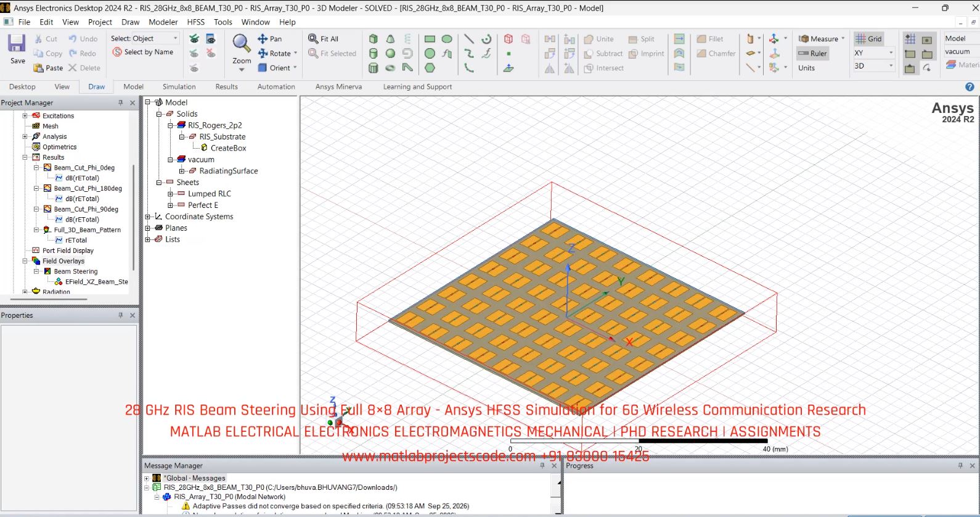Open the Help question mark icon
The image size is (980, 517).
point(970,87)
